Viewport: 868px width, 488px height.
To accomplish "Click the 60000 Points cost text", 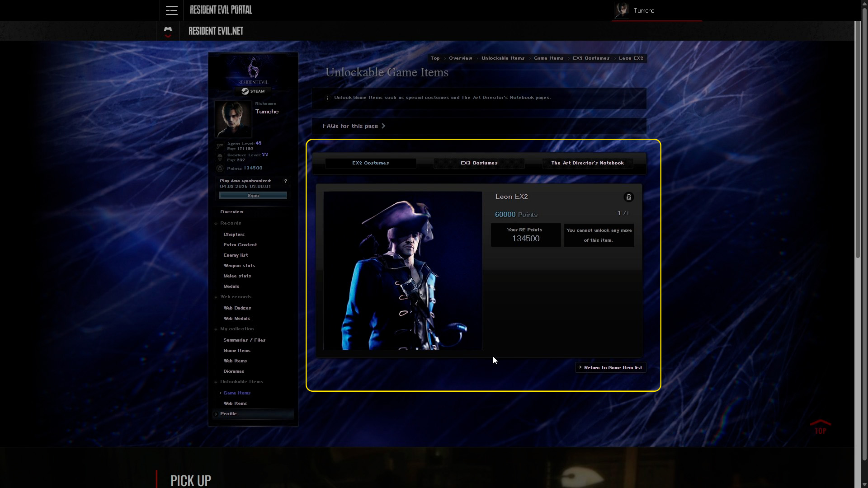I will coord(516,215).
